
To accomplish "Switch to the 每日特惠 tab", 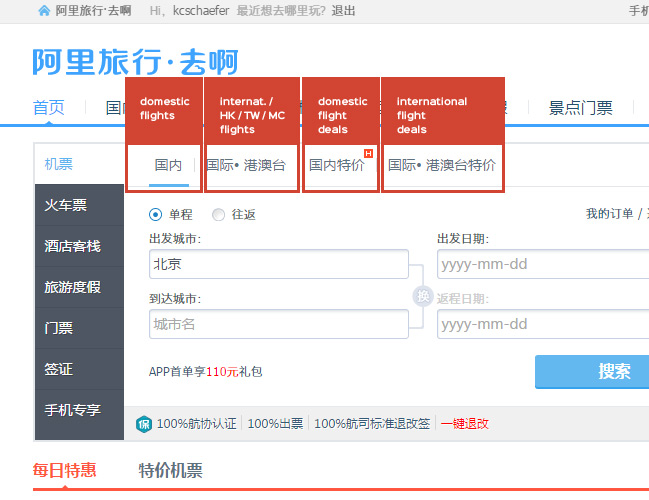I will [65, 471].
